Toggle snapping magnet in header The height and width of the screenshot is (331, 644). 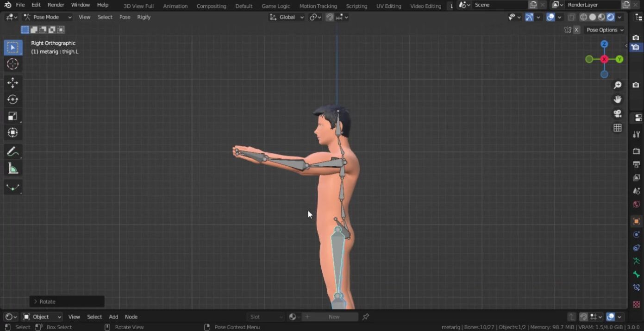coord(330,17)
